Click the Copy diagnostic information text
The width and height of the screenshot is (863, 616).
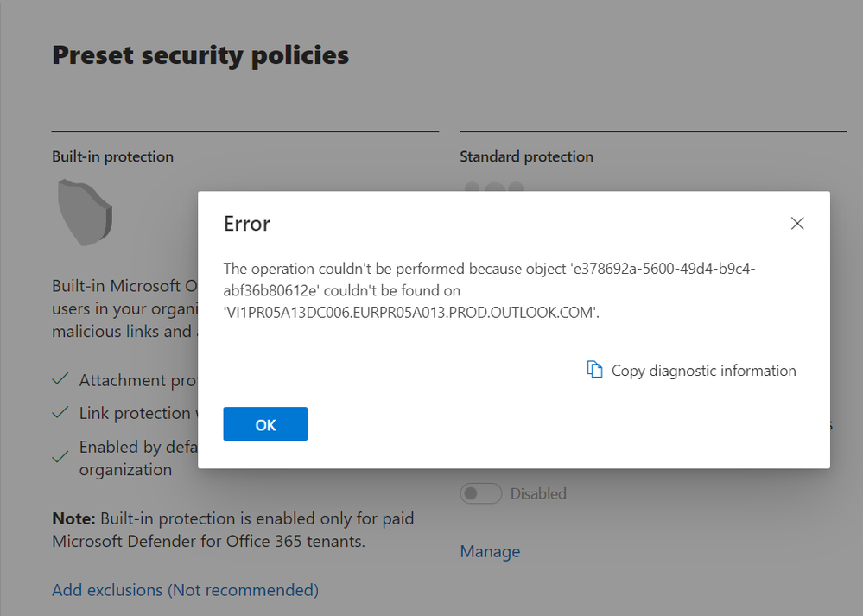click(x=703, y=371)
